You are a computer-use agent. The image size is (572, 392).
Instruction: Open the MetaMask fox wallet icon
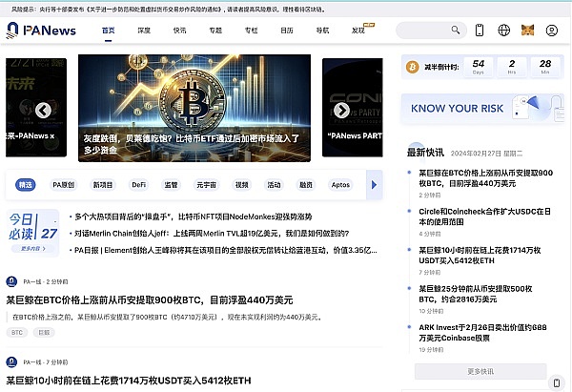527,31
